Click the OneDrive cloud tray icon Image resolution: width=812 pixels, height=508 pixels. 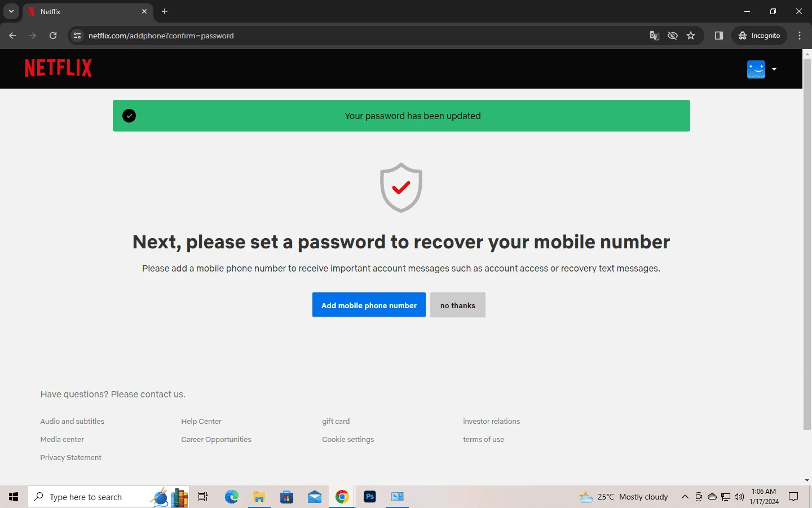coord(712,497)
